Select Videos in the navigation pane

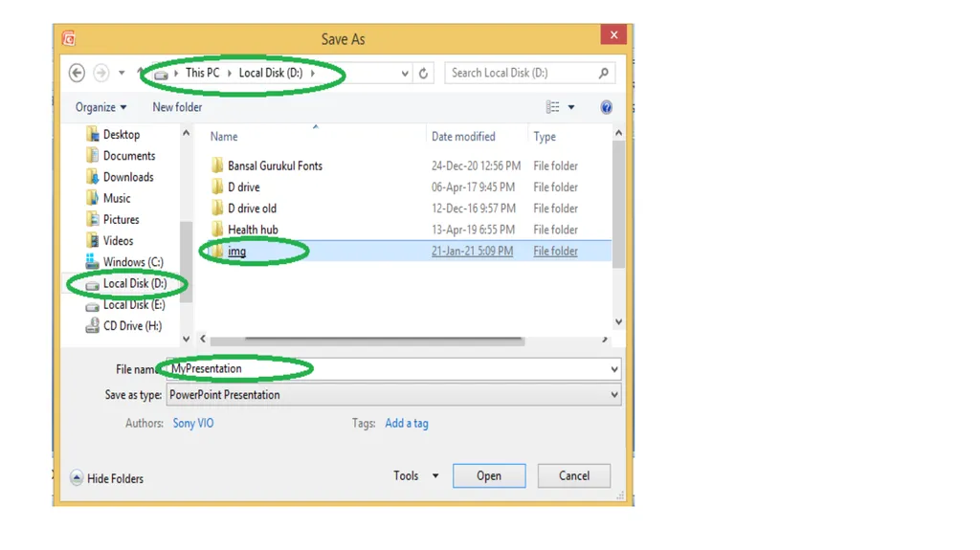click(x=118, y=241)
